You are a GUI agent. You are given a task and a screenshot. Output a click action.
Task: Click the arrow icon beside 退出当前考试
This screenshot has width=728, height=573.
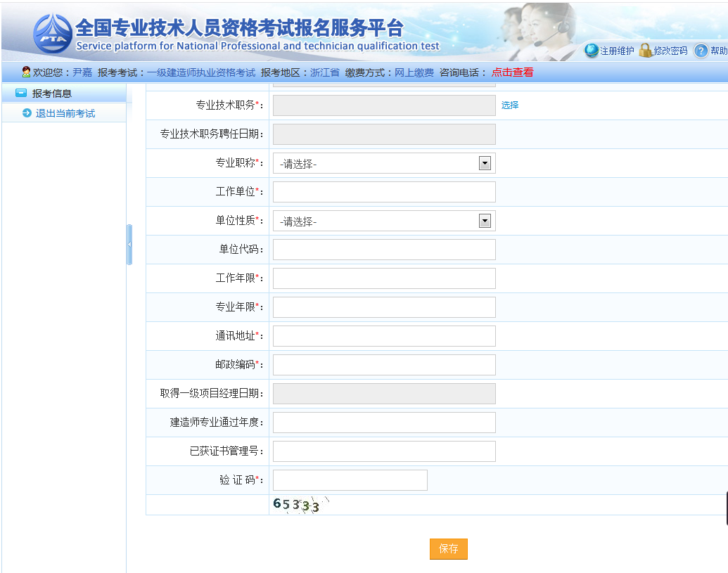pyautogui.click(x=27, y=113)
